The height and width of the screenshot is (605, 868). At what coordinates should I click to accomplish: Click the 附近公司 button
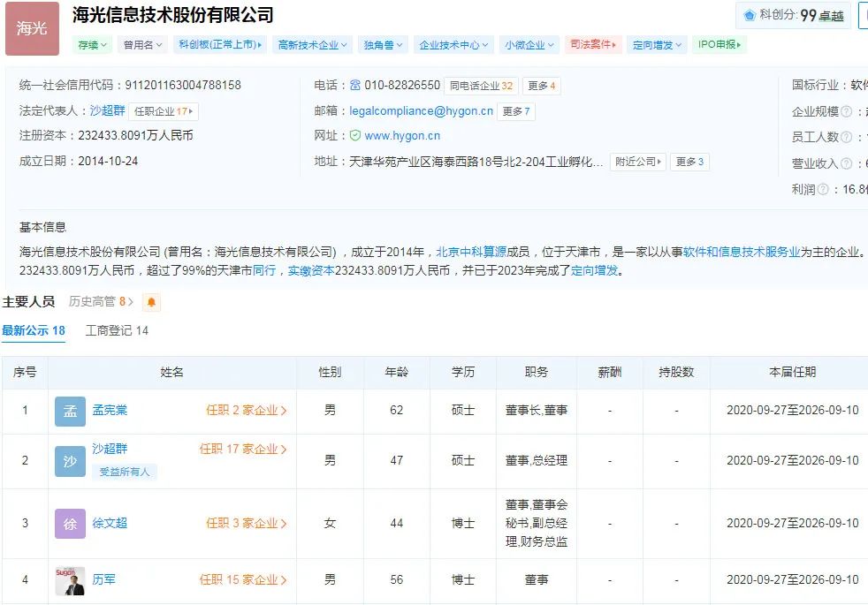pyautogui.click(x=637, y=162)
